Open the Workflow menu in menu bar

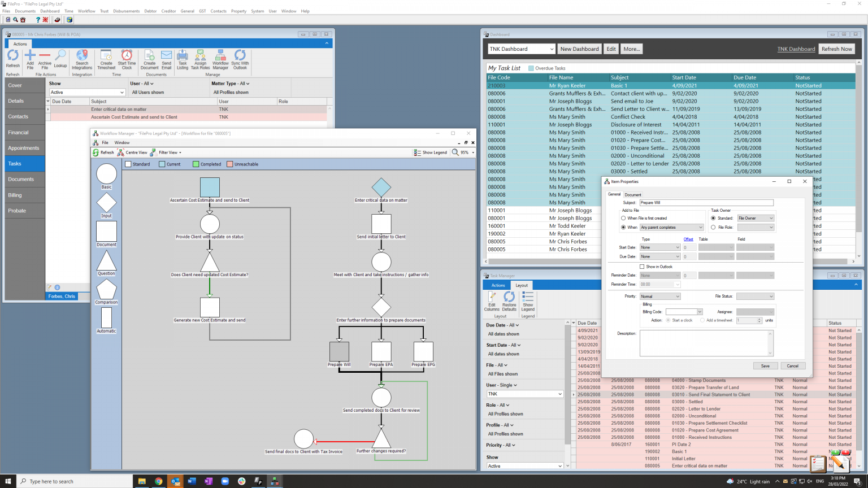(x=86, y=11)
